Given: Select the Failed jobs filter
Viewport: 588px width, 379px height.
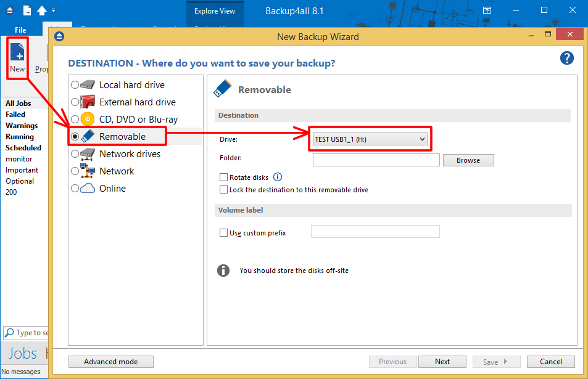Looking at the screenshot, I should [x=15, y=114].
